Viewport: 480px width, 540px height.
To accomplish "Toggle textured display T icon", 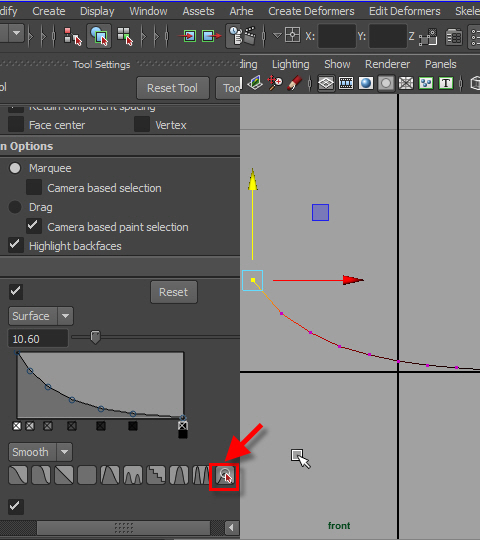I will (446, 83).
